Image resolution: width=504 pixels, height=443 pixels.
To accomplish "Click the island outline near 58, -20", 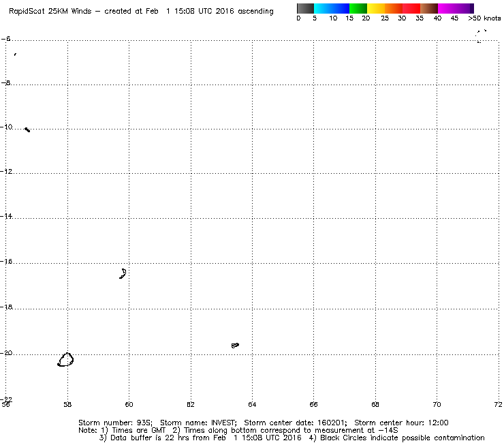I will (65, 359).
